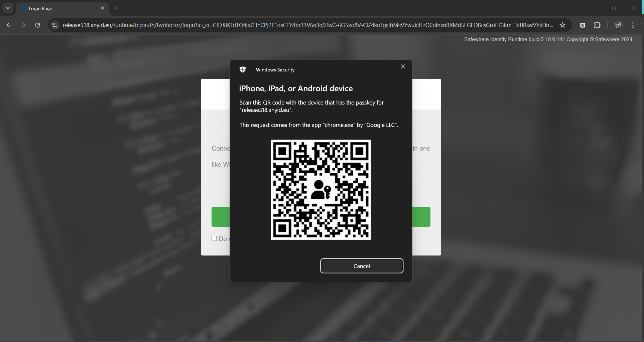This screenshot has width=644, height=342.
Task: Click the passkey QR code image
Action: click(x=321, y=190)
